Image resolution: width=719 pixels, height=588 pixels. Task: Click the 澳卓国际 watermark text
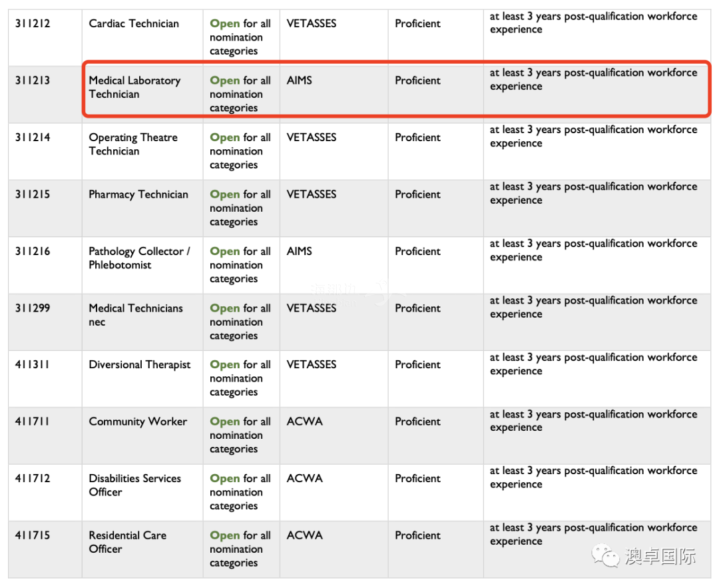[660, 557]
